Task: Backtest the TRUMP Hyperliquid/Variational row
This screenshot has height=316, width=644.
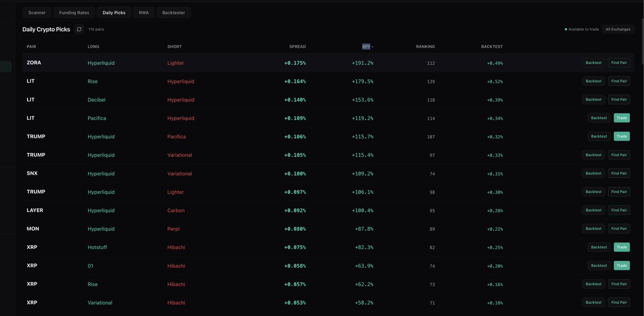Action: (x=594, y=155)
